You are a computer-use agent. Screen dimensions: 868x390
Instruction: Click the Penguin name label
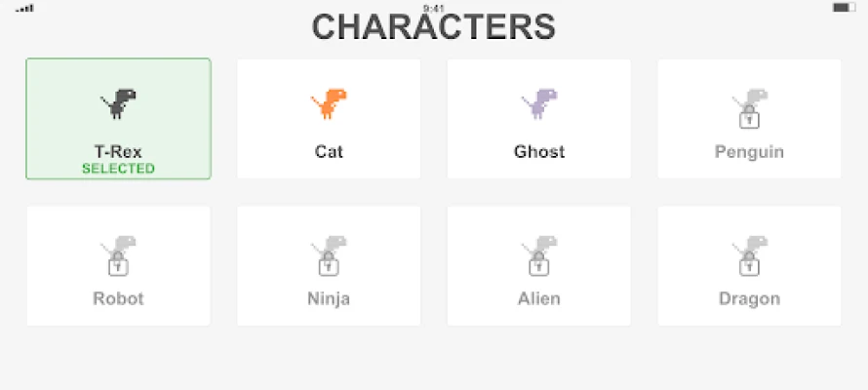pyautogui.click(x=749, y=152)
